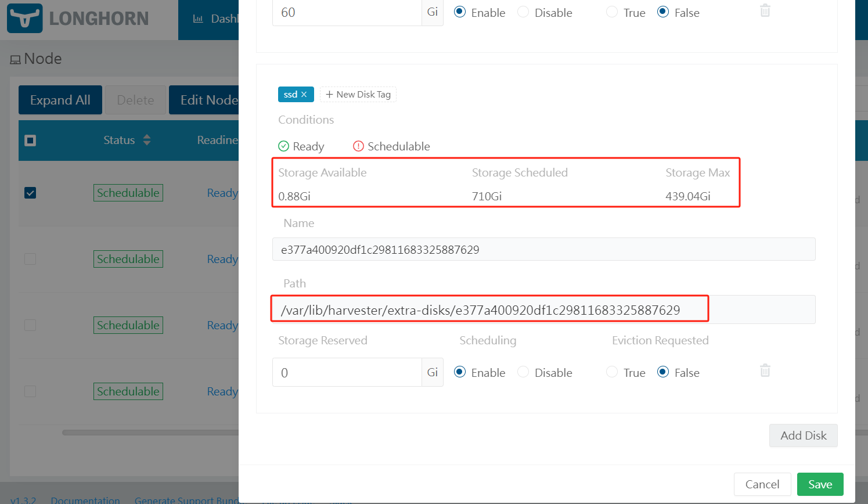This screenshot has width=868, height=504.
Task: Click the Schedulable warning icon
Action: pyautogui.click(x=359, y=146)
